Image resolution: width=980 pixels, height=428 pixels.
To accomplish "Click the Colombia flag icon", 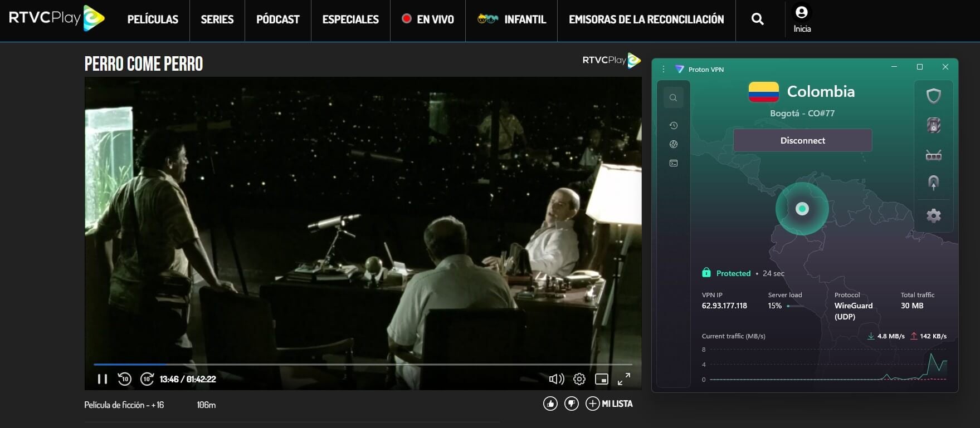I will (x=763, y=92).
